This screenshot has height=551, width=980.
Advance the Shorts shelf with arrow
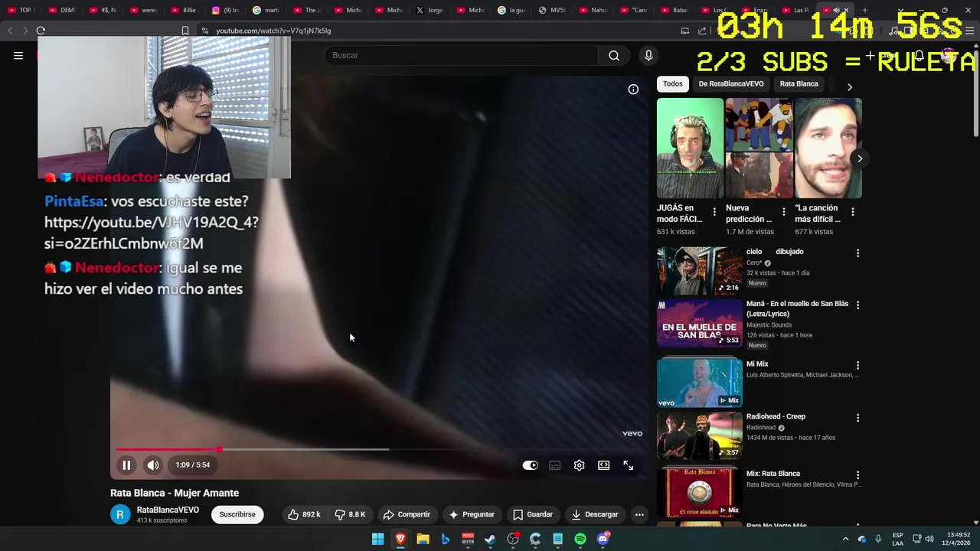pyautogui.click(x=860, y=158)
